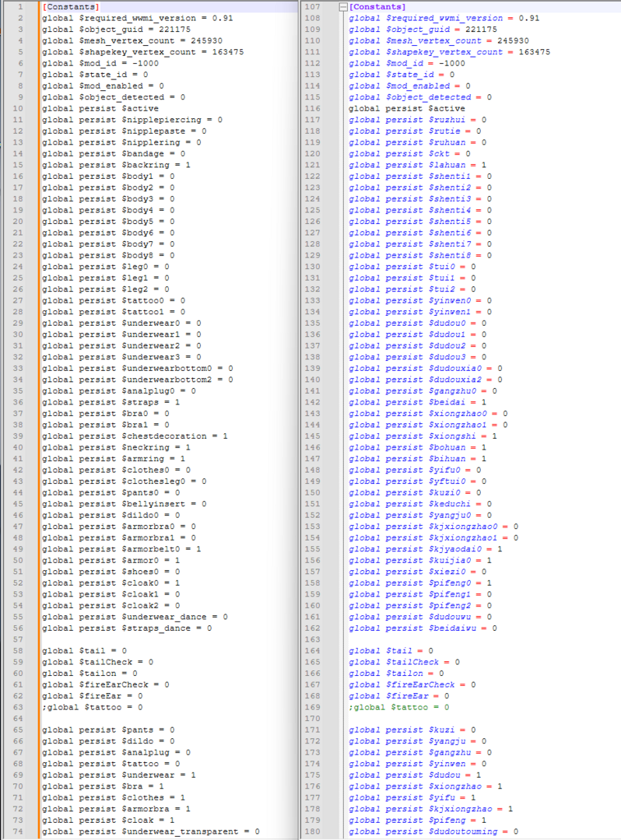Click the $object_guid line in right pane

(423, 30)
